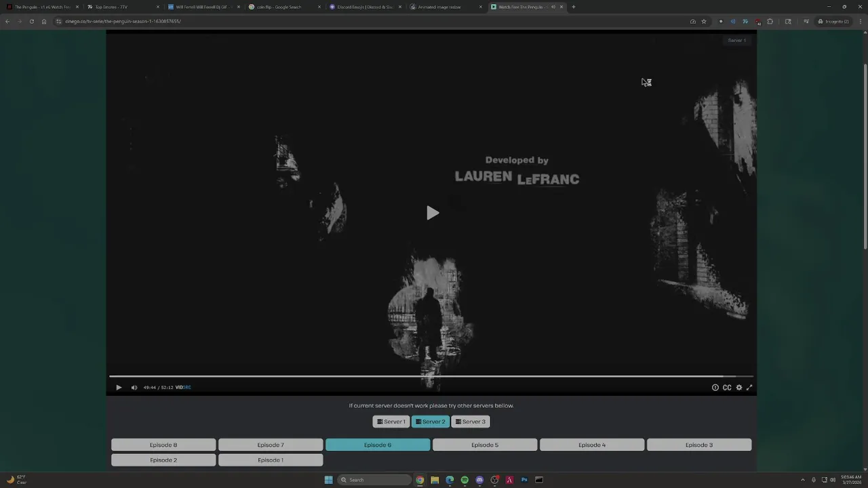Open Spotify from the taskbar
The height and width of the screenshot is (488, 868).
click(465, 480)
